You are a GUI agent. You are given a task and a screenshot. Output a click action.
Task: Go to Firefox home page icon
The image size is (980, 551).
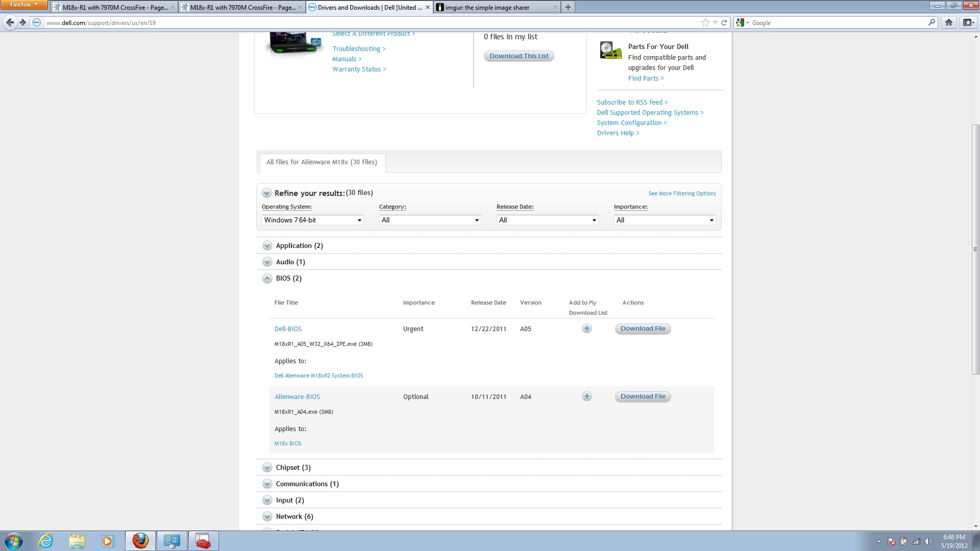click(949, 22)
